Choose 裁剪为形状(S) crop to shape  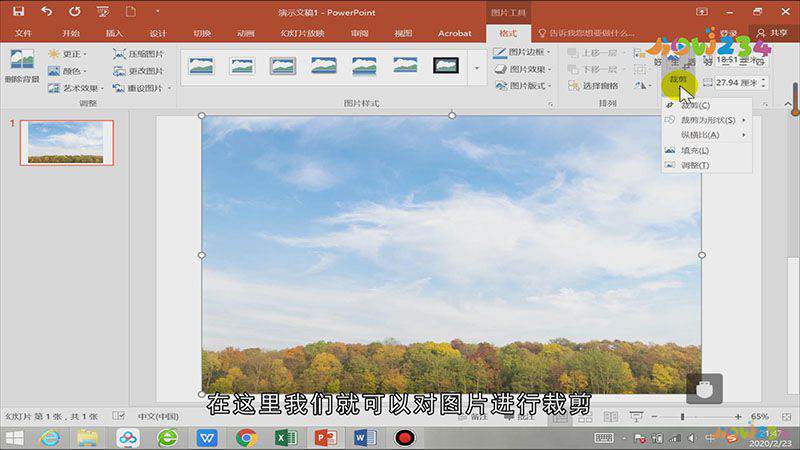click(707, 120)
